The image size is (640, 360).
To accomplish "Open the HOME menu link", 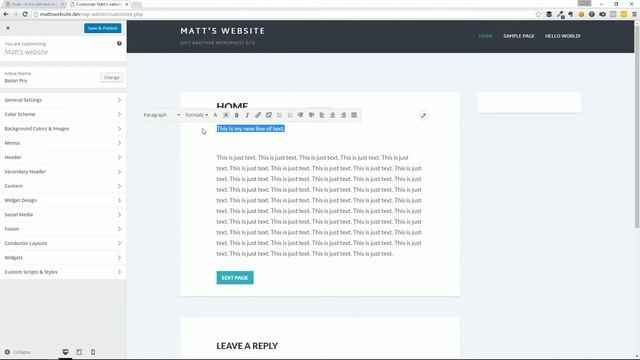I will click(485, 36).
